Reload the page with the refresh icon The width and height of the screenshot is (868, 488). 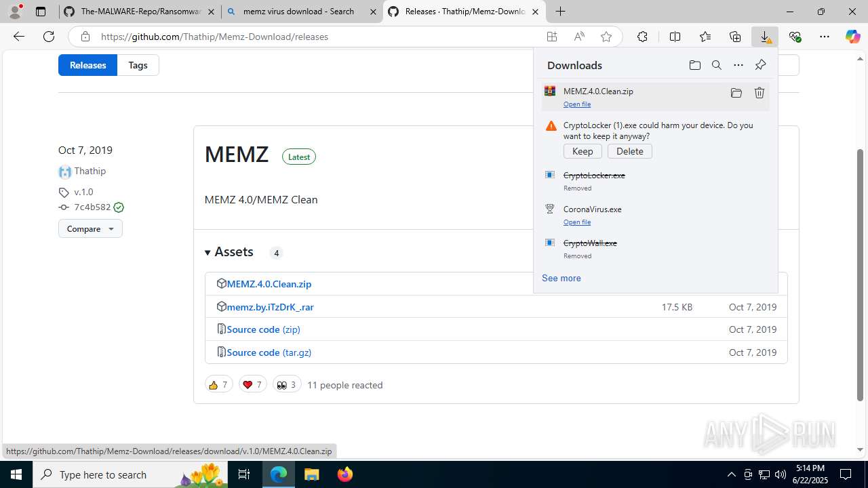pos(49,37)
